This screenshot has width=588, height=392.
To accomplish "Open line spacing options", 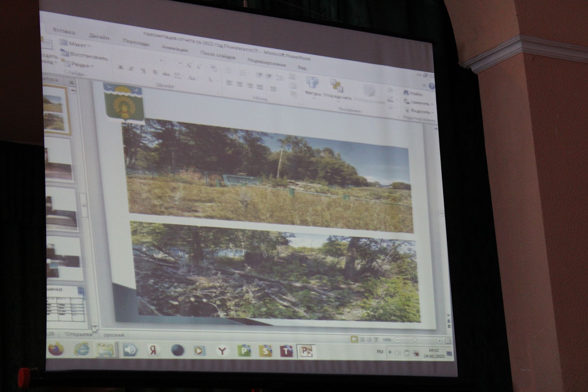I will 280,78.
